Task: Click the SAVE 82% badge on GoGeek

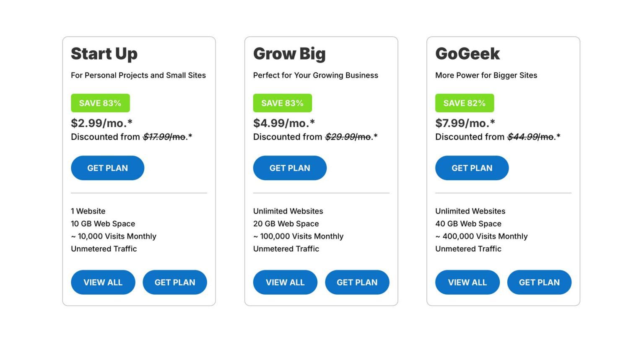Action: tap(465, 103)
